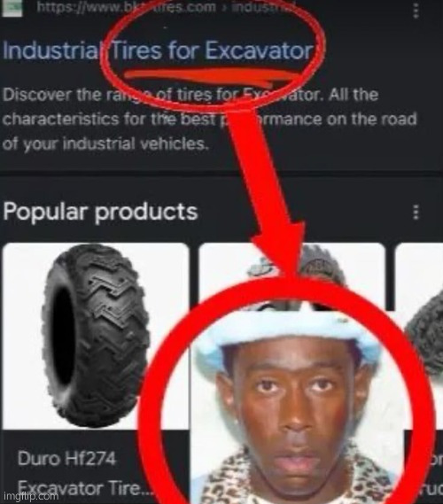Click the word Industrial in the blue title
The width and height of the screenshot is (443, 504).
[51, 50]
